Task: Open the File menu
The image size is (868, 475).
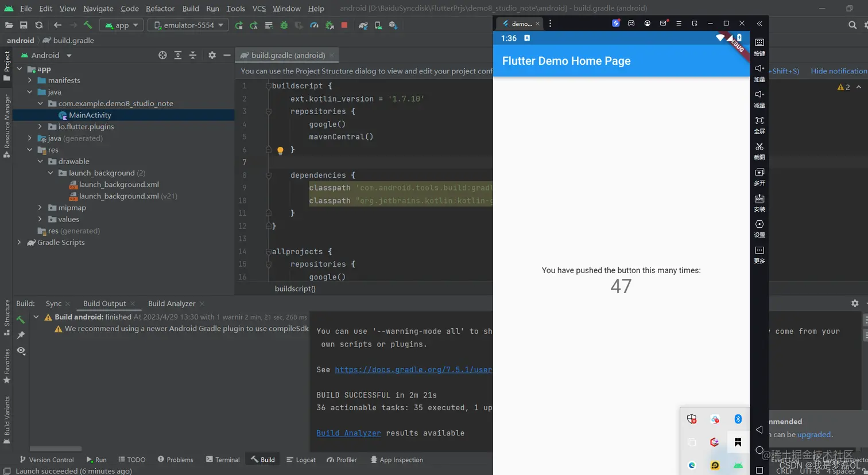Action: [26, 8]
